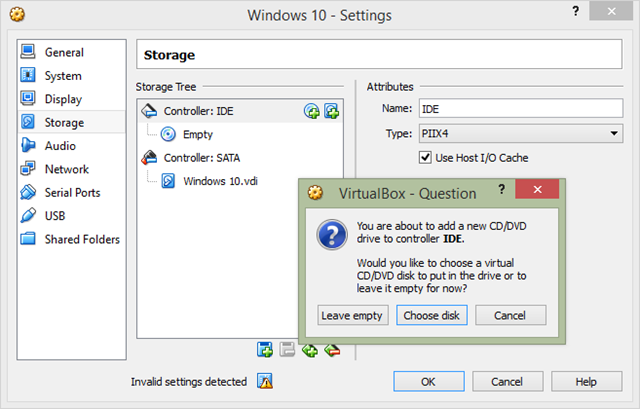Click the VirtualBox gear icon in Settings title bar
Screen dimensions: 640x409
(17, 15)
